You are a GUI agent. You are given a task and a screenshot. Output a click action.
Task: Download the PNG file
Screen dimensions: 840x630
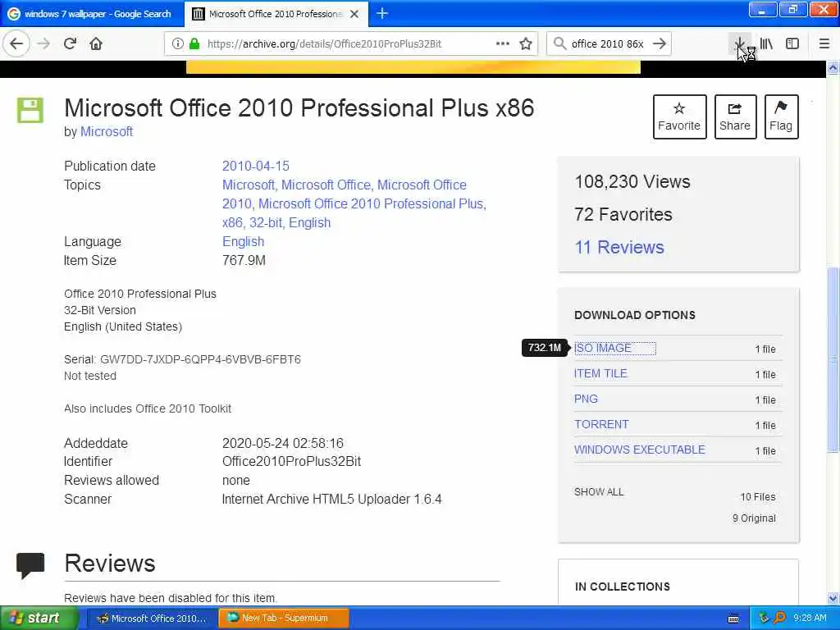coord(586,399)
